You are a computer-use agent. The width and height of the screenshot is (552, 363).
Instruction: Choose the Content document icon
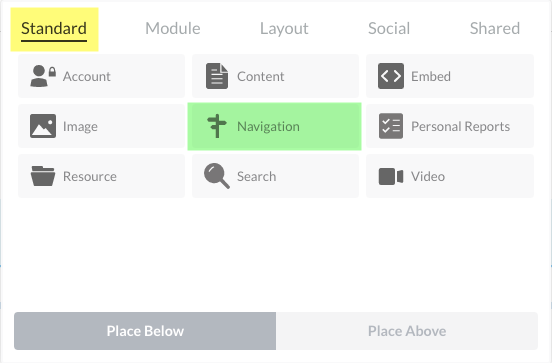click(217, 76)
